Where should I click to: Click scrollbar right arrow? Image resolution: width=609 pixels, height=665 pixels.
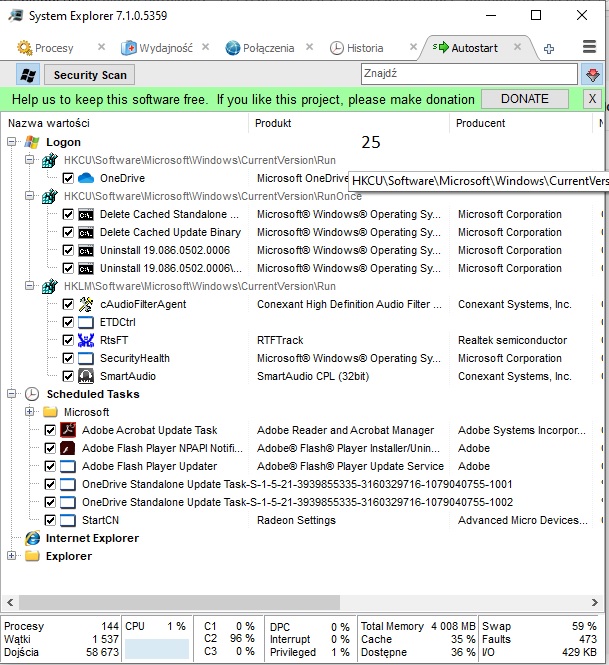pos(595,602)
